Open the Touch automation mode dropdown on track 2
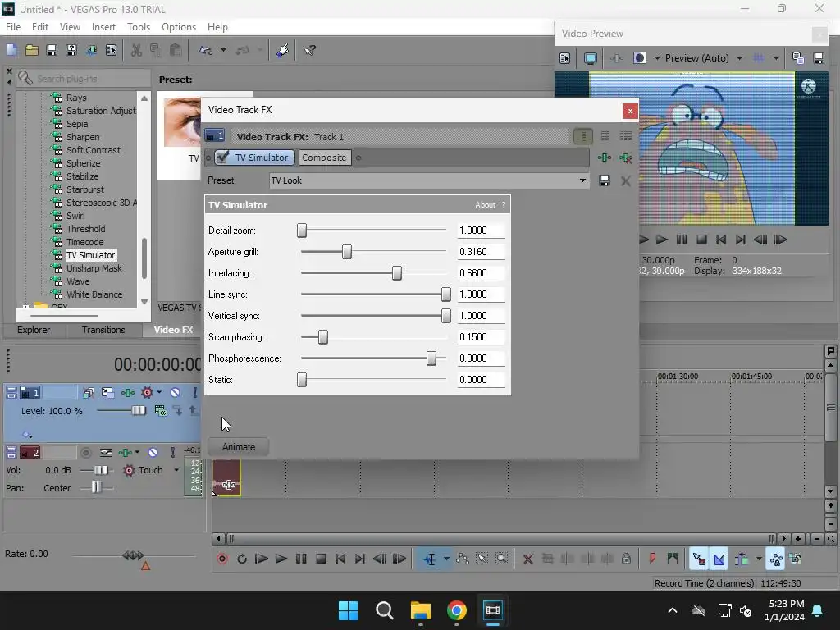The height and width of the screenshot is (630, 840). (176, 470)
